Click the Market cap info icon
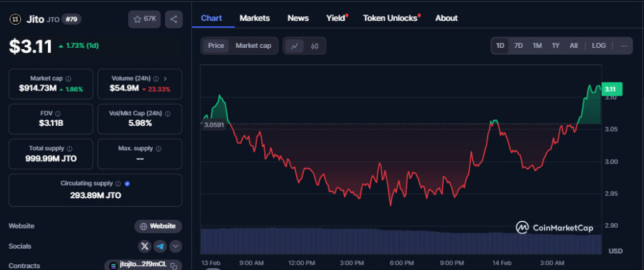 point(69,79)
